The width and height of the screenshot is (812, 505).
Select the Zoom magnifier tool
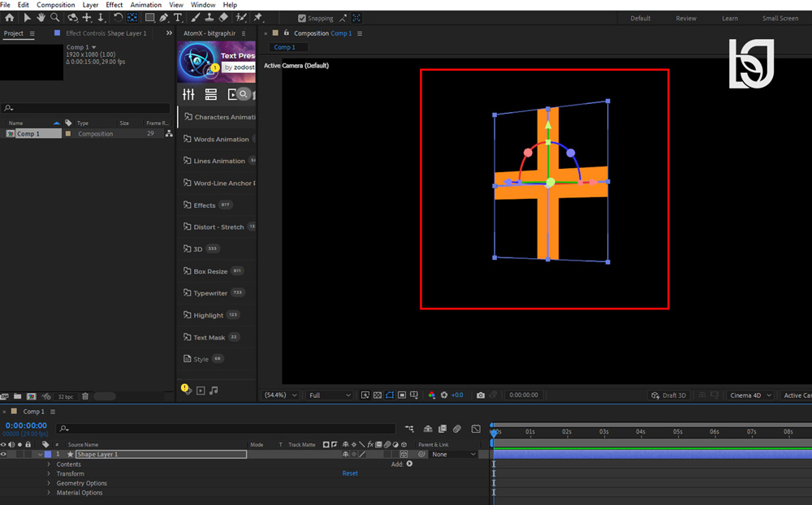pyautogui.click(x=54, y=18)
